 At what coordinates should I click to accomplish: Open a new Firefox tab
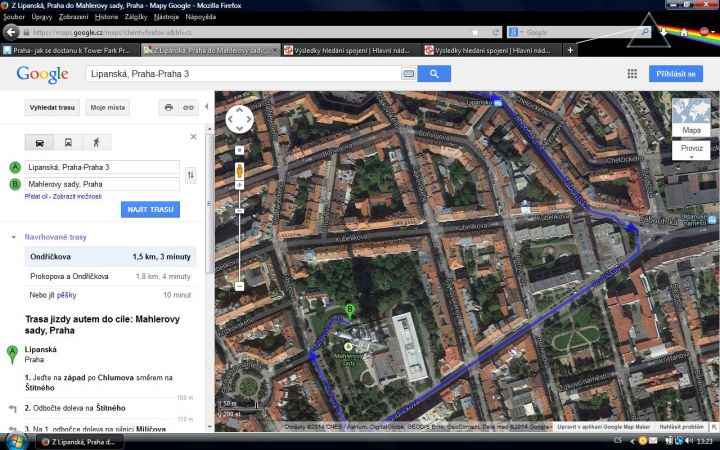(x=570, y=50)
